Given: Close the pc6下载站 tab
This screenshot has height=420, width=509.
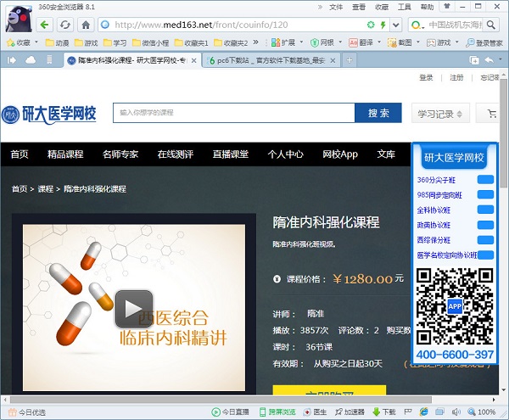Looking at the screenshot, I should coord(333,60).
